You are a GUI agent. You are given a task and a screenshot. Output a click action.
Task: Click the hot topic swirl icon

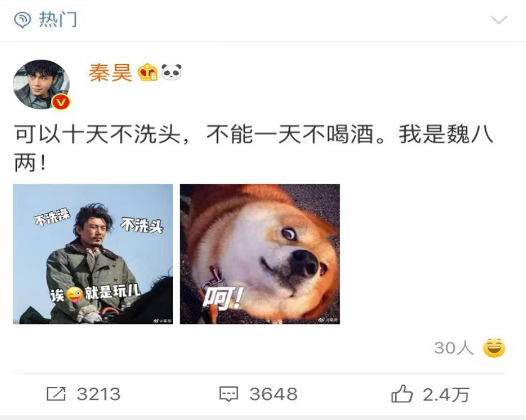click(23, 20)
